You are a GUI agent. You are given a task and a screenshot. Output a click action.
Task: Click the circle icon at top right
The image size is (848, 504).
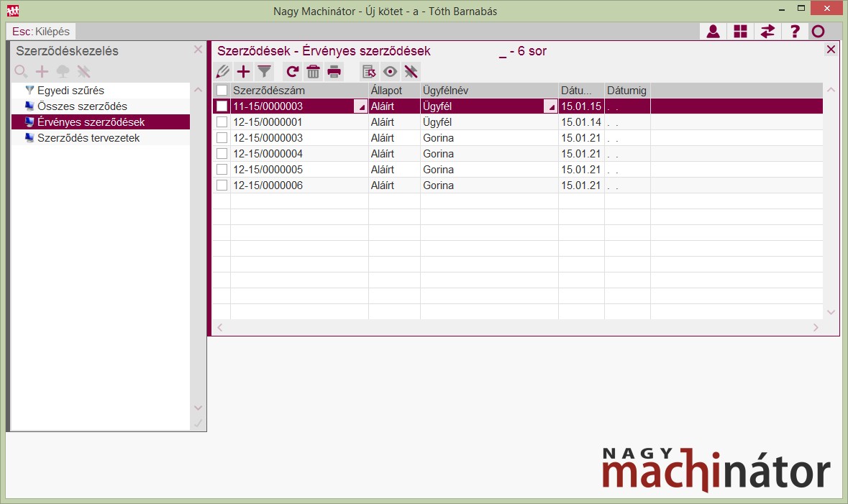[x=819, y=32]
